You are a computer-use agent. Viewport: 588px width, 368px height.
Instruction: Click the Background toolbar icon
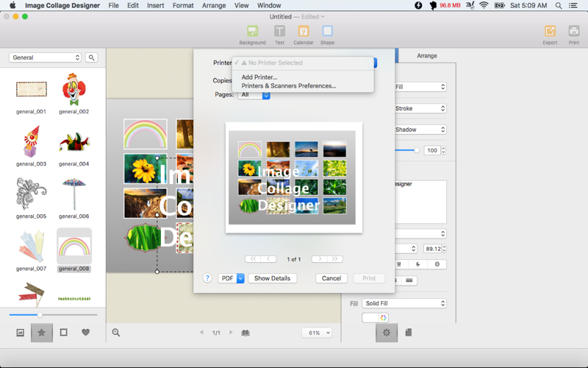pos(252,32)
